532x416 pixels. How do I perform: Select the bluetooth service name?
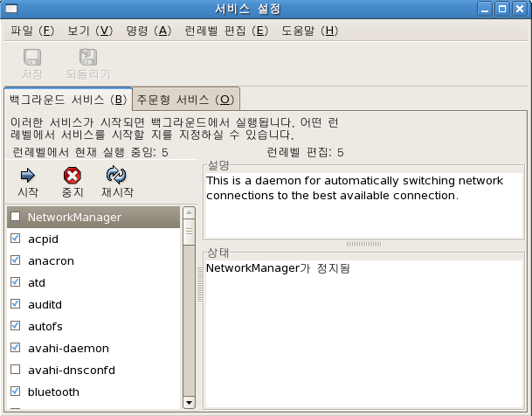tap(53, 392)
